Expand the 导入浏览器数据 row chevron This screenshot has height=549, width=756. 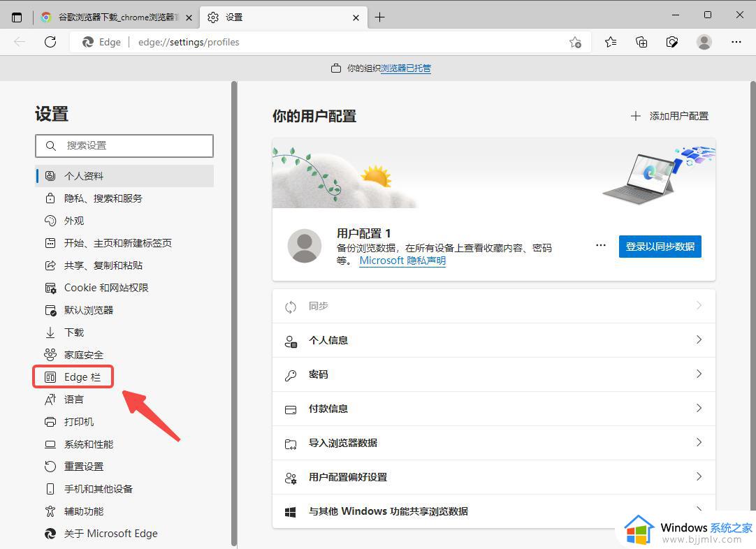coord(699,442)
